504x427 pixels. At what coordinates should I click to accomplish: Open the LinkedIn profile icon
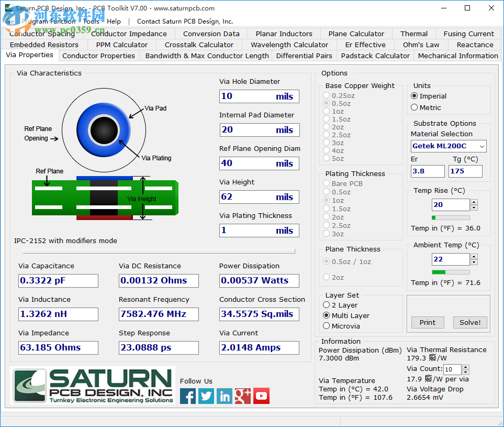click(x=224, y=396)
